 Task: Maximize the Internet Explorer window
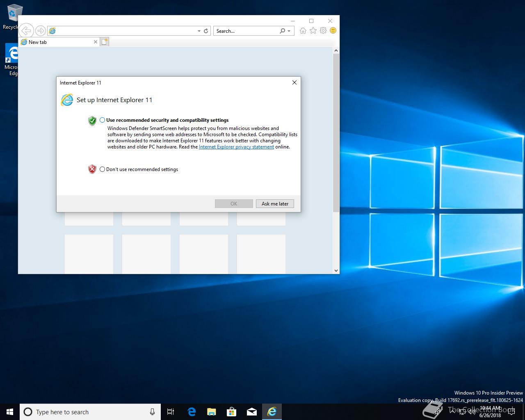coord(311,21)
